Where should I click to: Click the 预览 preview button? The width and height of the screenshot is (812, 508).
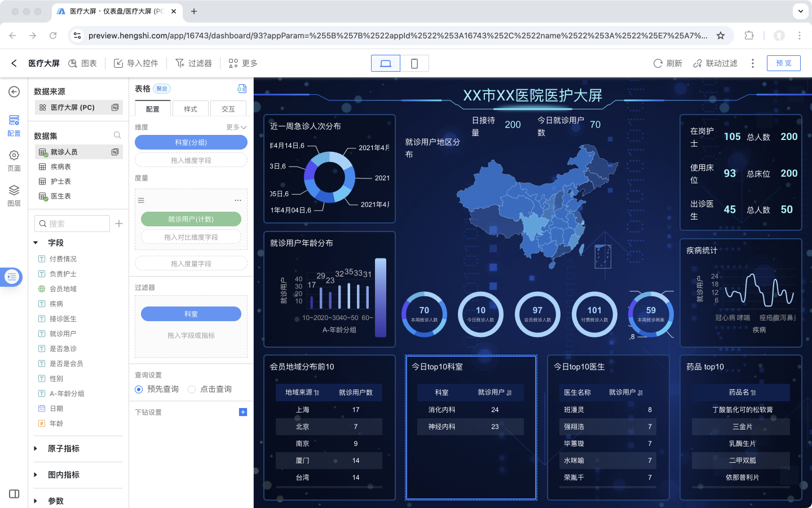coord(783,63)
